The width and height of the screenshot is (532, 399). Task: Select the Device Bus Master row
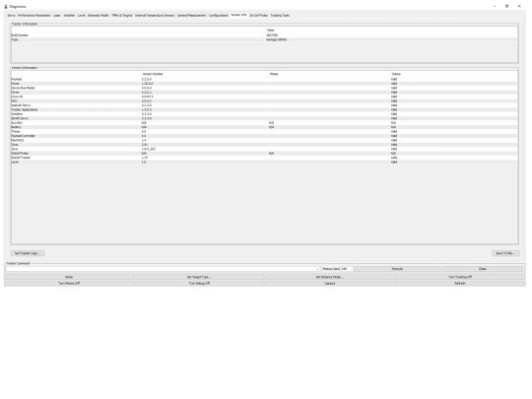(264, 88)
